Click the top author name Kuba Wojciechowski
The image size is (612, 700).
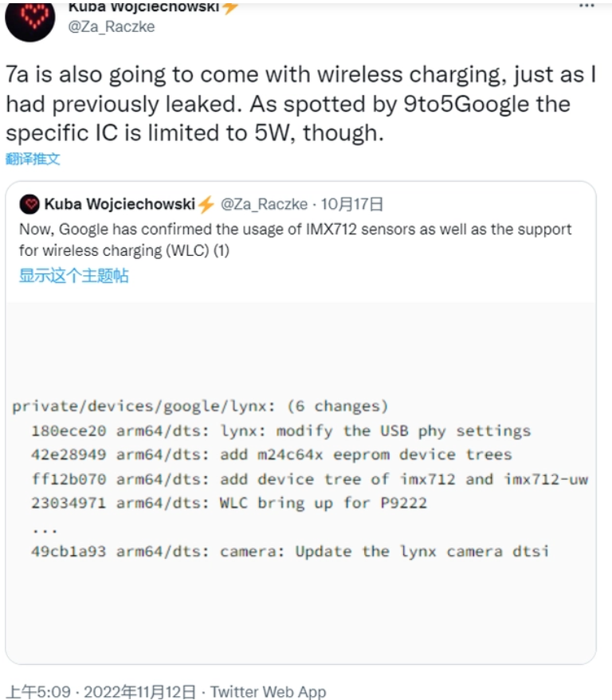(x=143, y=6)
